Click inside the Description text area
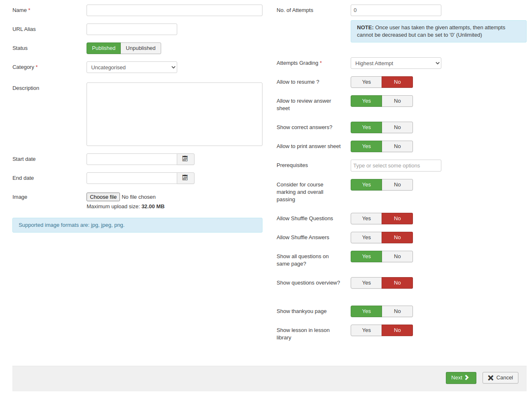The image size is (532, 393). [x=174, y=114]
